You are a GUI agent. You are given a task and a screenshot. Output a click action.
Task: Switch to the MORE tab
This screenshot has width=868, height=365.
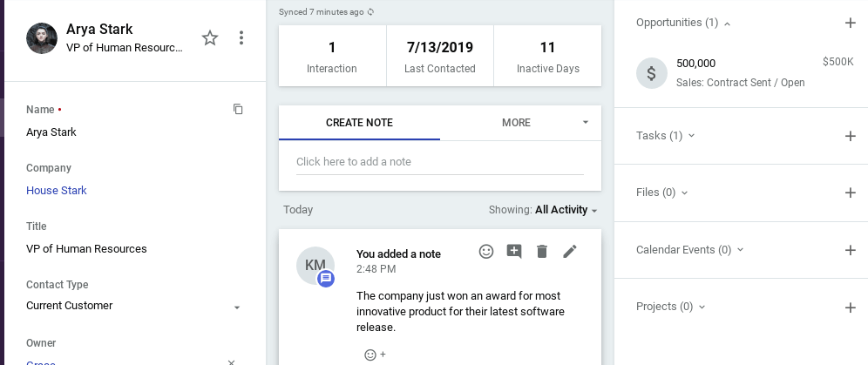point(516,123)
